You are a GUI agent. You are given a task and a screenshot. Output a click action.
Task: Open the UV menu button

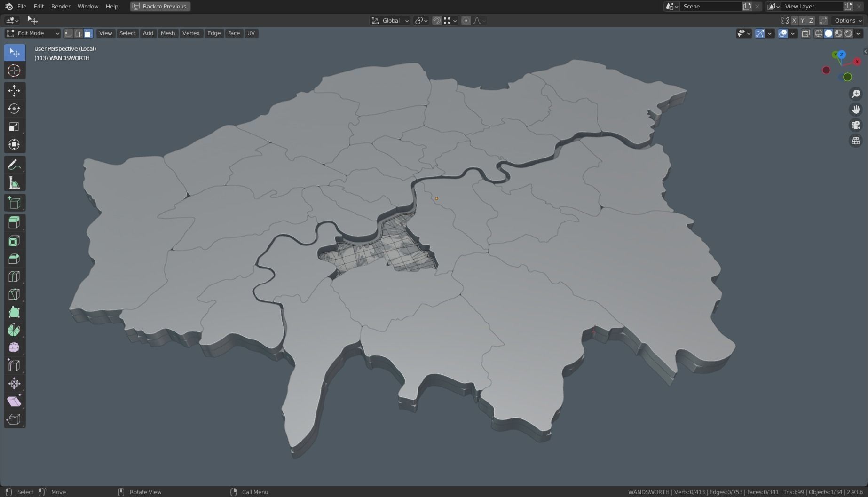[251, 33]
